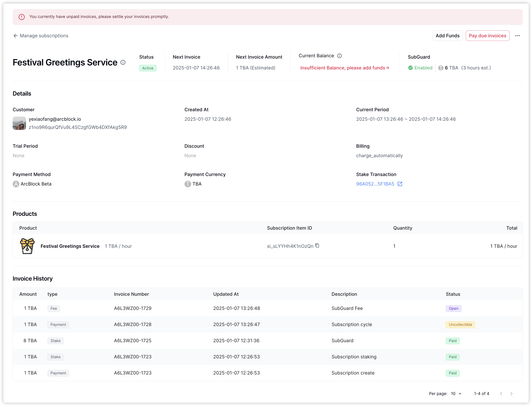This screenshot has height=406, width=532.
Task: Open Stake Transaction external link icon
Action: tap(400, 184)
